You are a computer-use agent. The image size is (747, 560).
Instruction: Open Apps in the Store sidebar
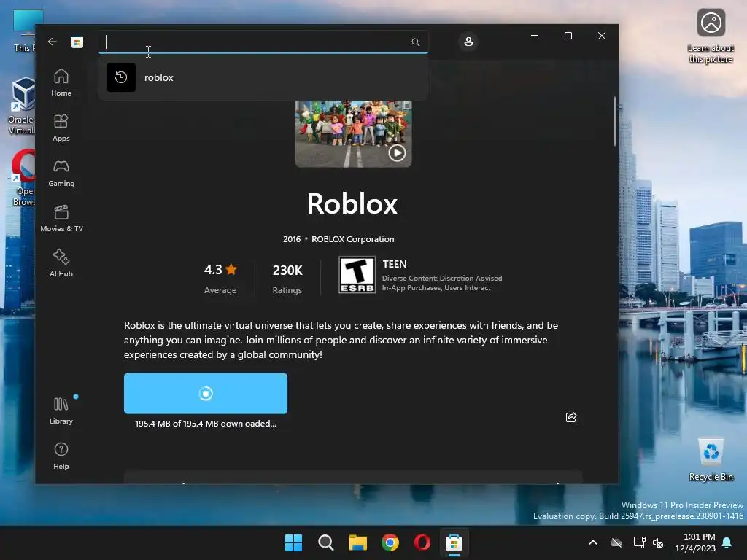pyautogui.click(x=61, y=128)
